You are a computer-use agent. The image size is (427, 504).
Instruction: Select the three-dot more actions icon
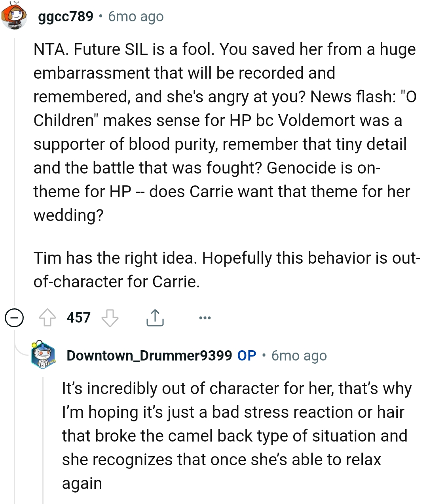click(205, 317)
